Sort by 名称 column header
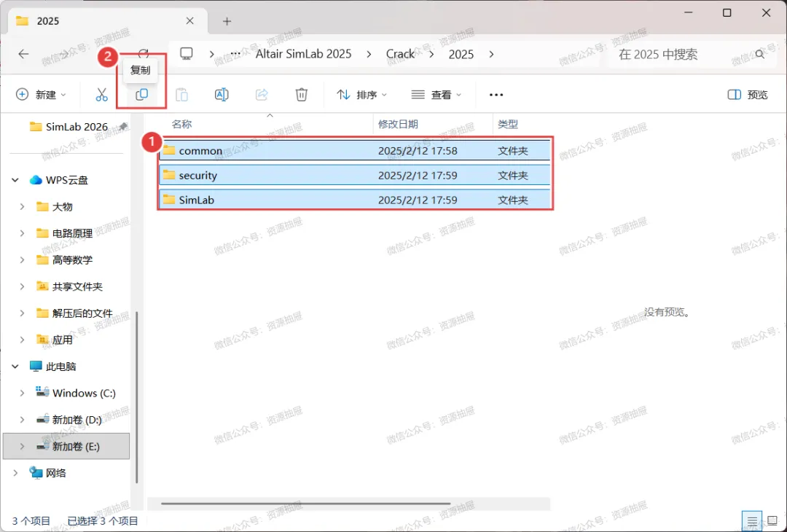 tap(181, 124)
